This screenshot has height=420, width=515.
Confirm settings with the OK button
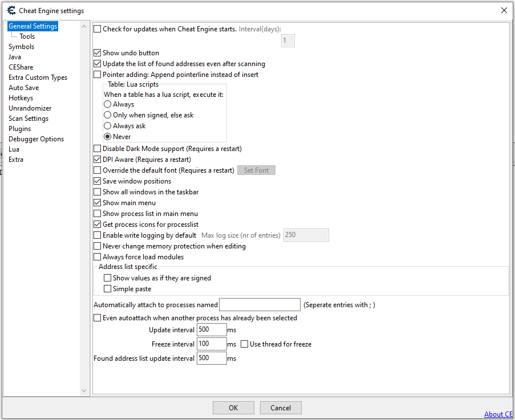click(233, 407)
